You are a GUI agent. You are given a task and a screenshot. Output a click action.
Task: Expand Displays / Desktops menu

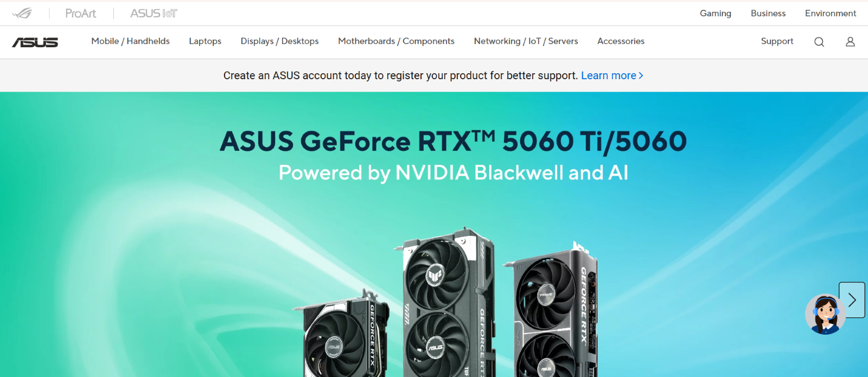[279, 41]
